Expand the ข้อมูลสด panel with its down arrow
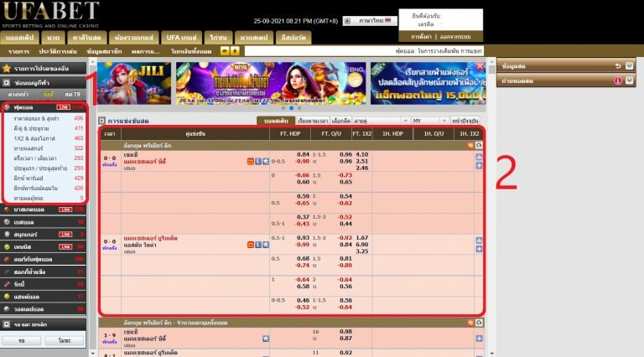Viewport: 644px width, 357px height. pos(629,65)
